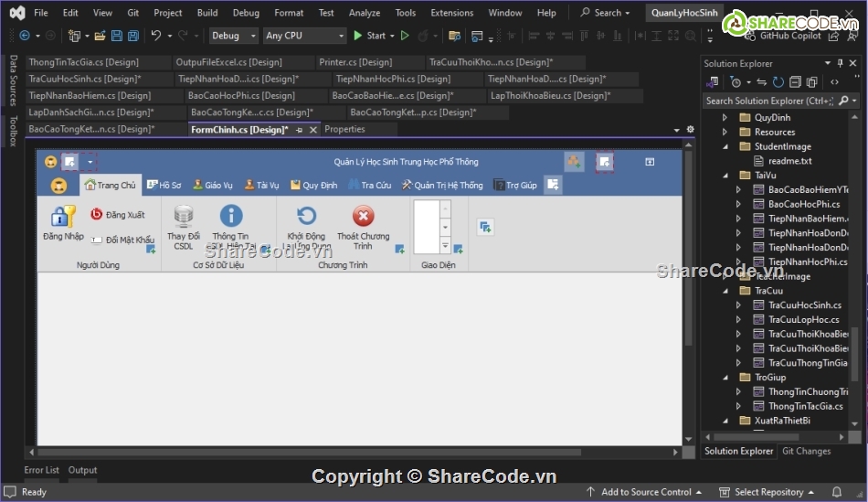The image size is (868, 502).
Task: Select TraCuuLopHoc.cs in Solution Explorer
Action: pos(803,320)
